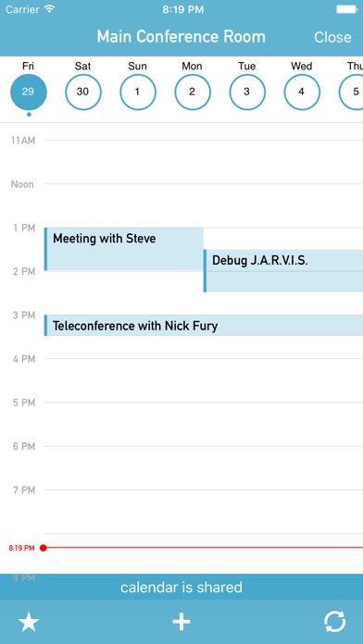Open Teleconference with Nick Fury event
Screen dimensions: 363x644
coord(204,326)
